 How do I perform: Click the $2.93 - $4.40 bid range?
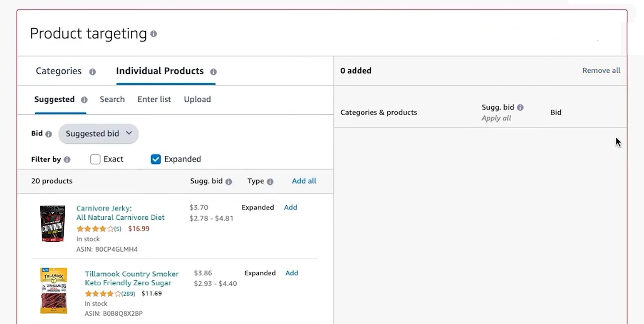click(x=215, y=284)
